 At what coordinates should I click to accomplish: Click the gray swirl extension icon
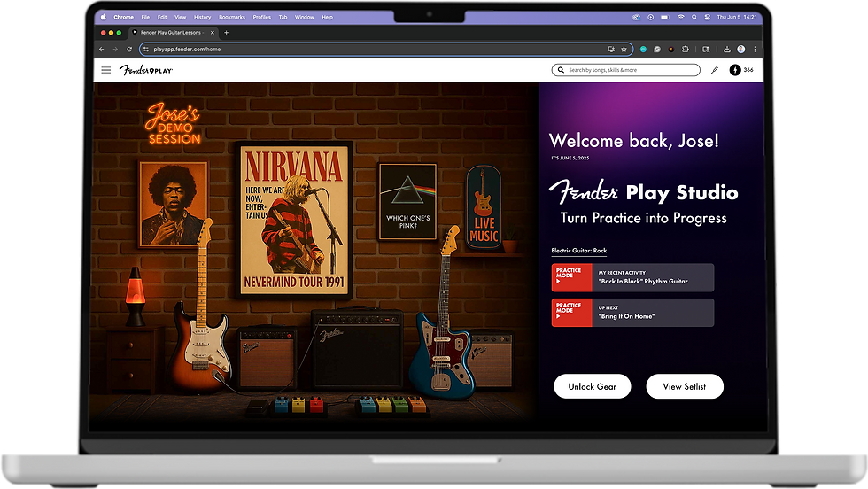click(x=657, y=50)
